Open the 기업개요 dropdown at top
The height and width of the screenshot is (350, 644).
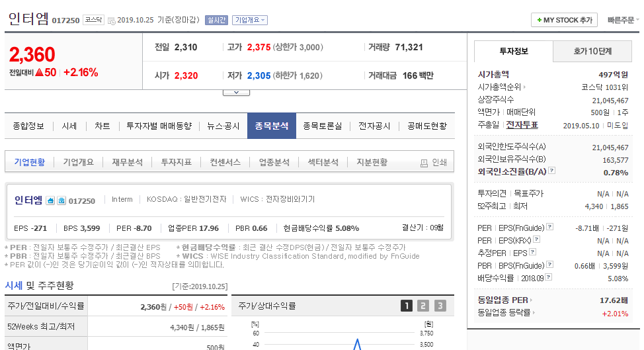[x=250, y=20]
